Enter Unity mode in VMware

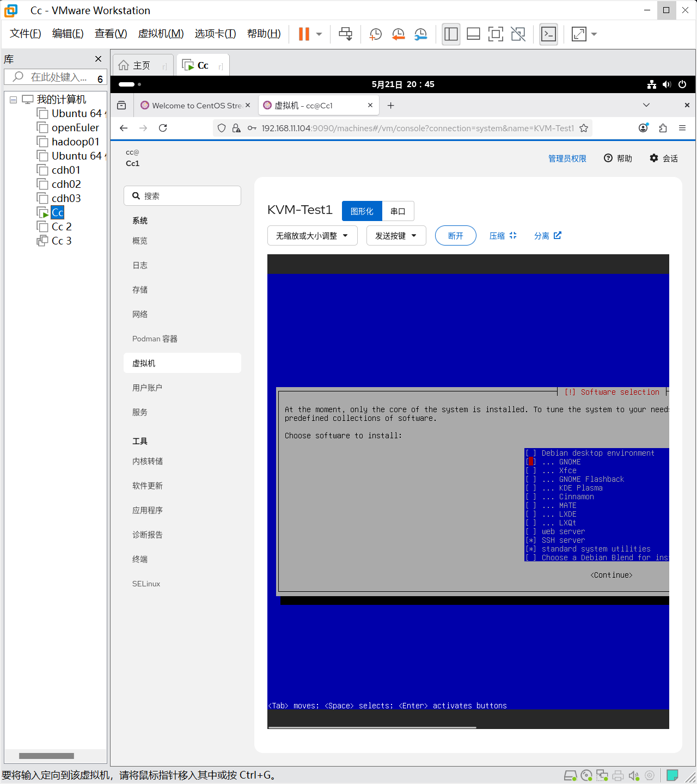(518, 34)
